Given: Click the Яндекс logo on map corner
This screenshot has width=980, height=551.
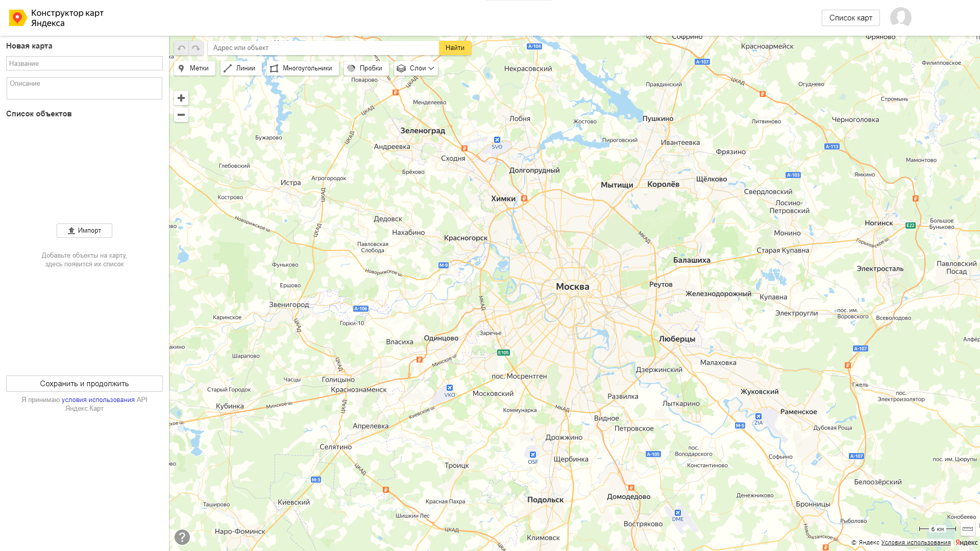Looking at the screenshot, I should pyautogui.click(x=966, y=543).
